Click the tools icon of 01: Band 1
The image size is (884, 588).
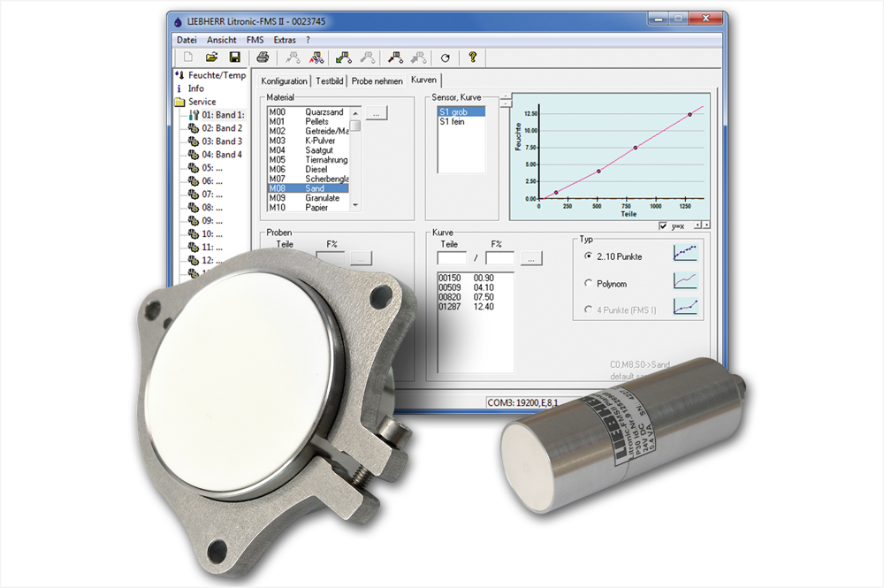point(194,115)
